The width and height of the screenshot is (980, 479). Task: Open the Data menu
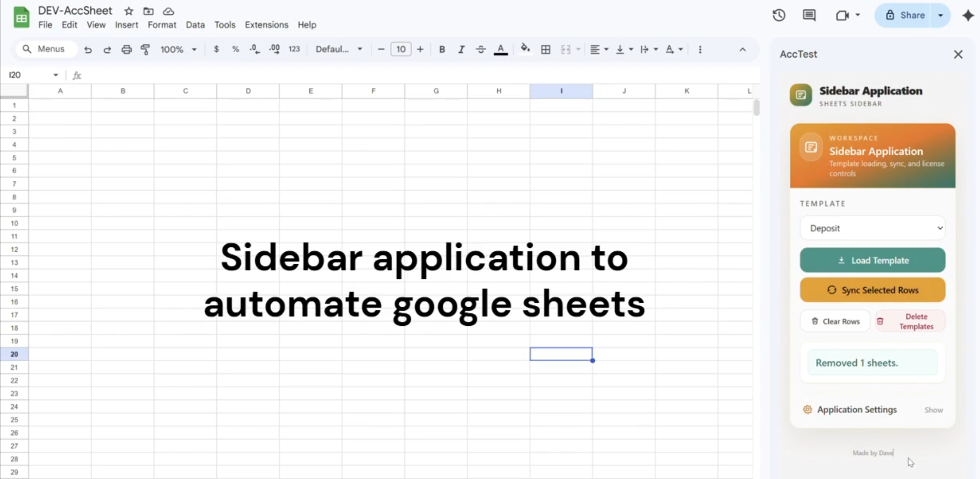(195, 25)
